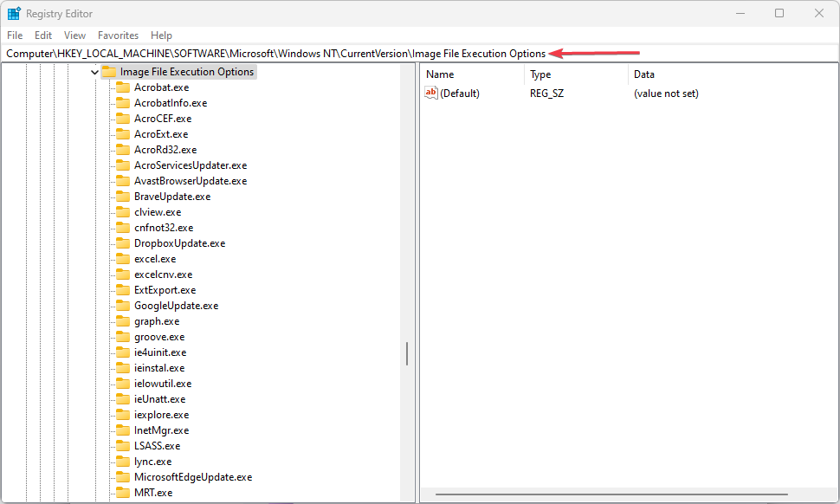
Task: Click the registry path address bar
Action: 420,54
